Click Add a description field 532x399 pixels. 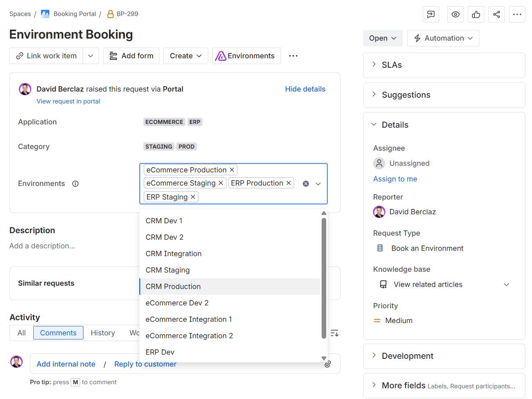[x=42, y=246]
